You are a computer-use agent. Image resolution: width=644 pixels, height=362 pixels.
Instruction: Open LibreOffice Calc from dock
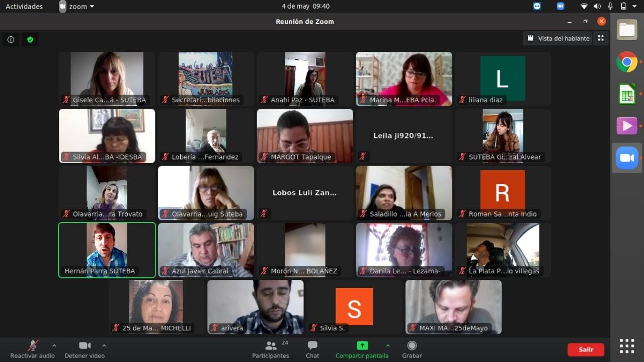click(627, 94)
